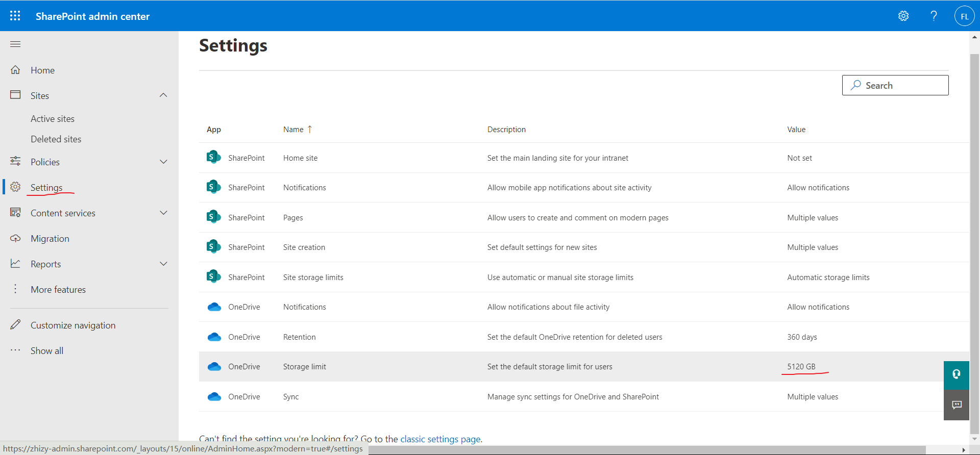Collapse the navigation with hamburger icon

pos(15,44)
